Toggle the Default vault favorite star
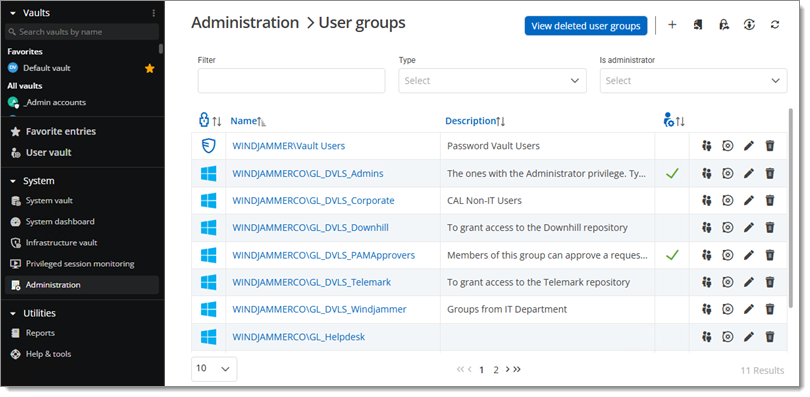The image size is (810, 397). [149, 68]
